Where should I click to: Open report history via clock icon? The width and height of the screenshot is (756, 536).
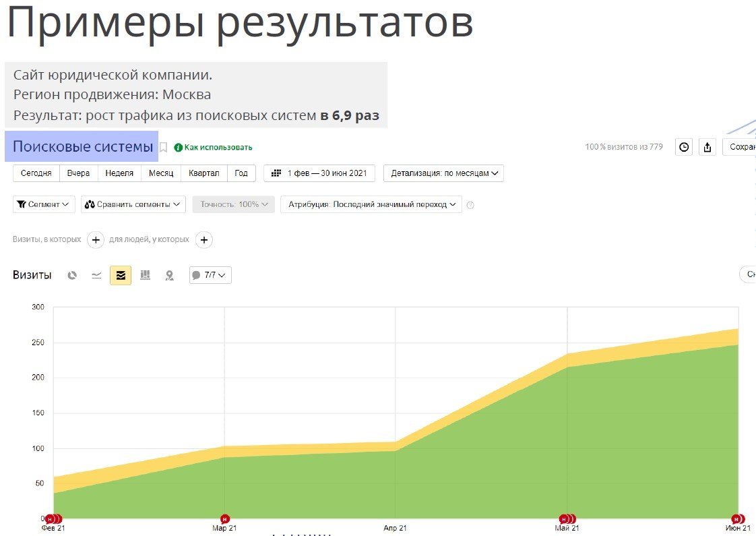coord(684,146)
